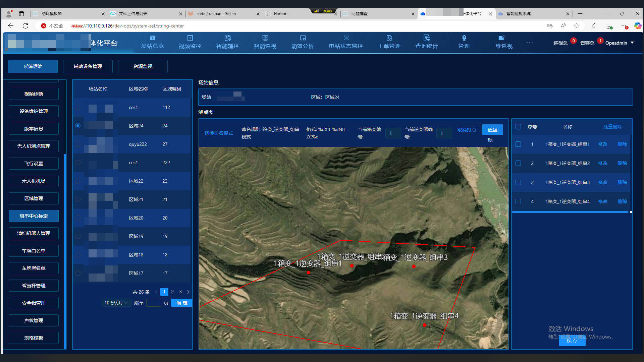644x362 pixels.
Task: Click the 批量删除 batch delete link
Action: pos(612,127)
